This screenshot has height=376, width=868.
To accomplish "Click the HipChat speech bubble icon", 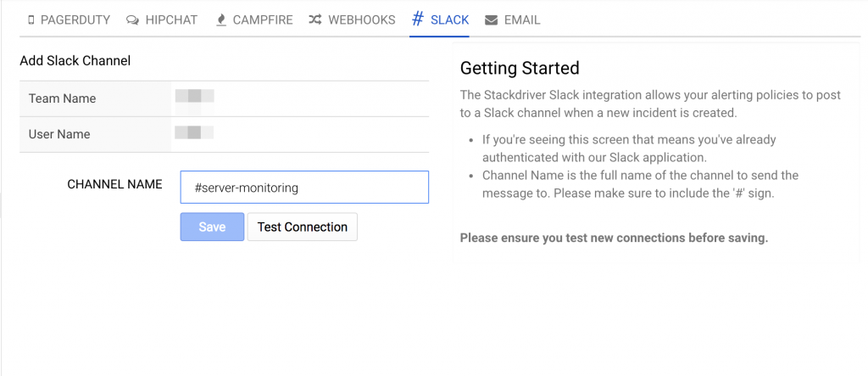I will click(132, 20).
